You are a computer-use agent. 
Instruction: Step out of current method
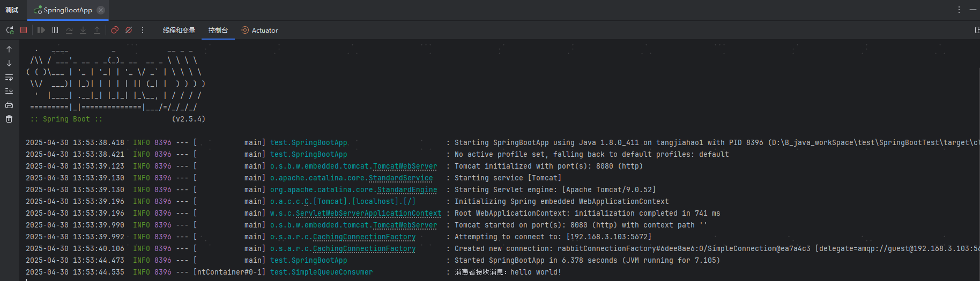(97, 30)
